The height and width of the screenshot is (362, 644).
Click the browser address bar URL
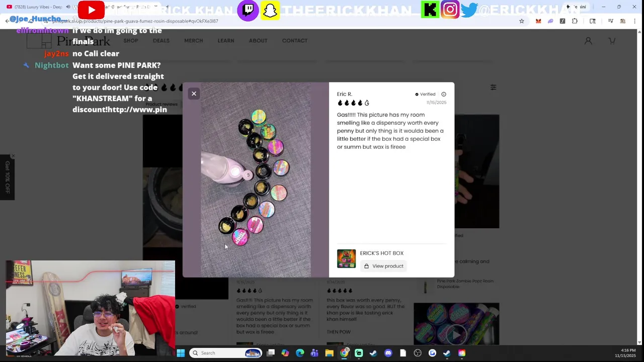click(135, 21)
